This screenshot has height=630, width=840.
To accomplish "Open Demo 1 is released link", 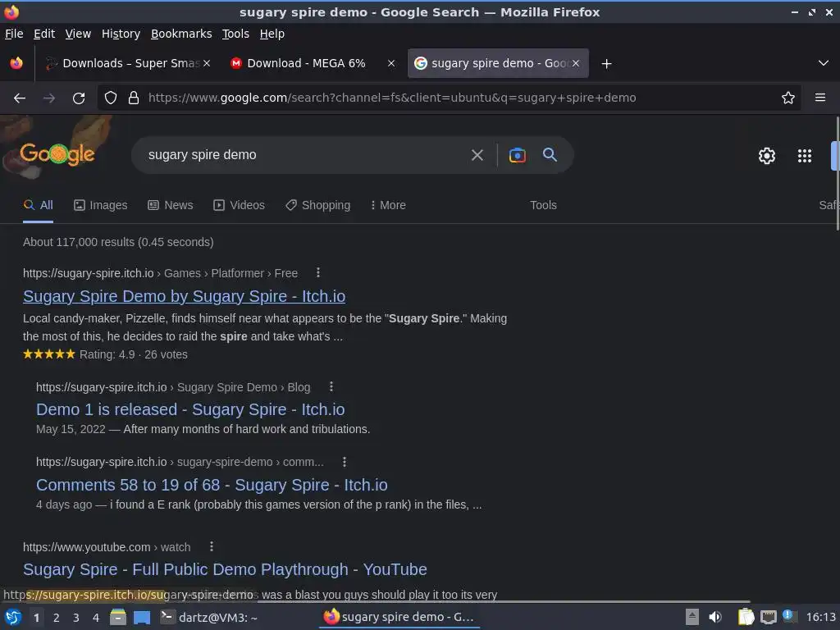I will 190,409.
